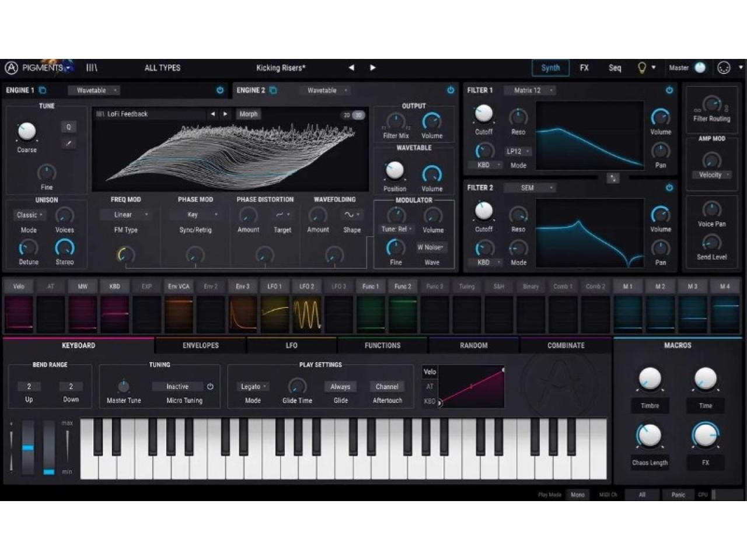Click the lightbulb sound design tips icon
The image size is (747, 560).
click(x=641, y=68)
